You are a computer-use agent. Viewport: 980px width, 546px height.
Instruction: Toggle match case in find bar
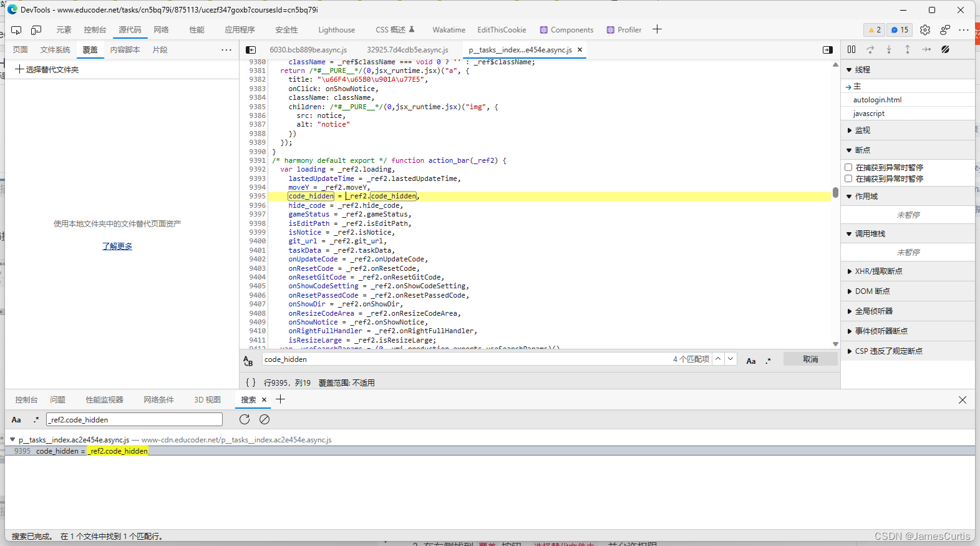pos(751,361)
